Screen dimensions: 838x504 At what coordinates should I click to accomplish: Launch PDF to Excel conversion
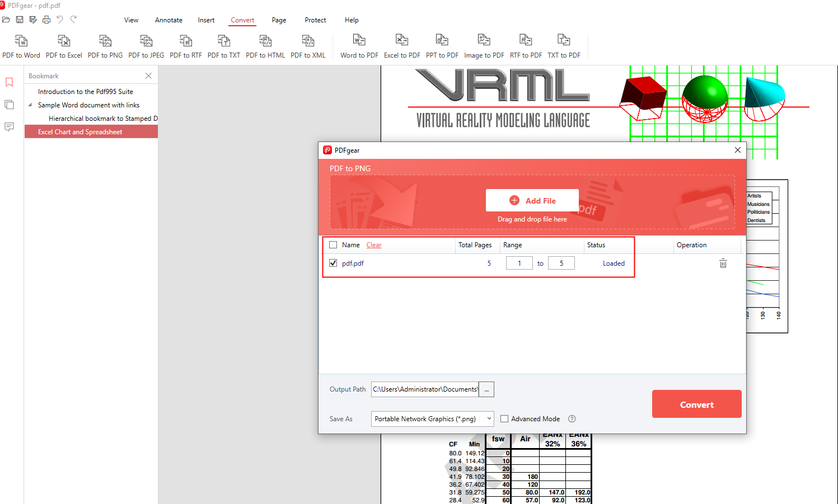(x=64, y=46)
